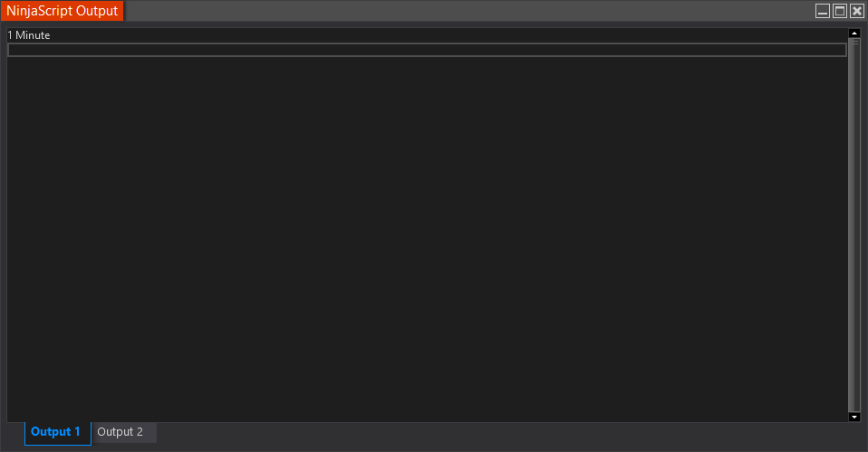The width and height of the screenshot is (868, 452).
Task: Click the NinjaScript Output title tab
Action: coord(62,11)
